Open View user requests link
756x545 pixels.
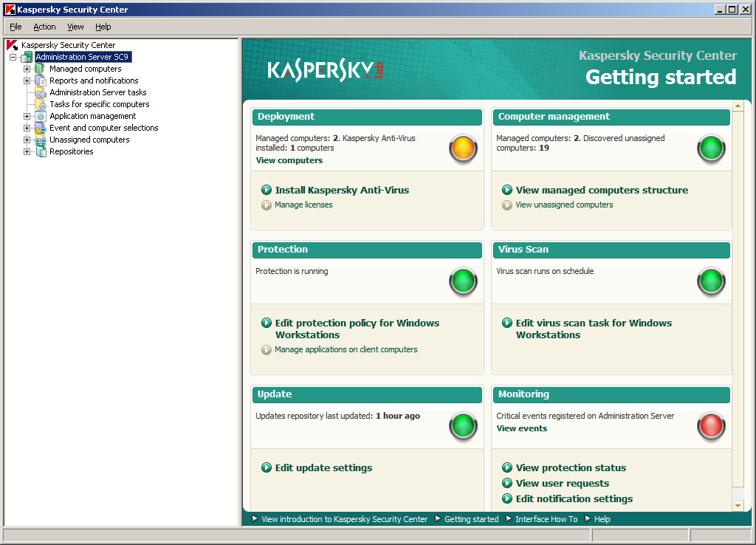[x=562, y=483]
